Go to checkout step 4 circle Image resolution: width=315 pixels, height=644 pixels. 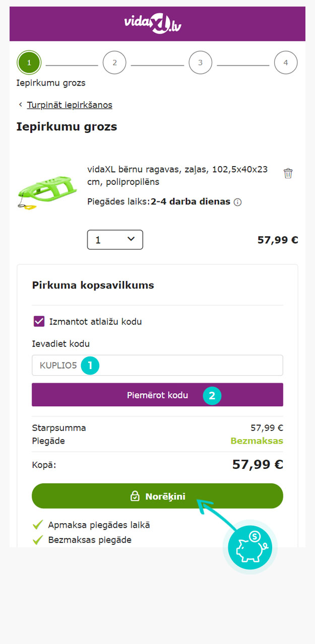point(286,62)
